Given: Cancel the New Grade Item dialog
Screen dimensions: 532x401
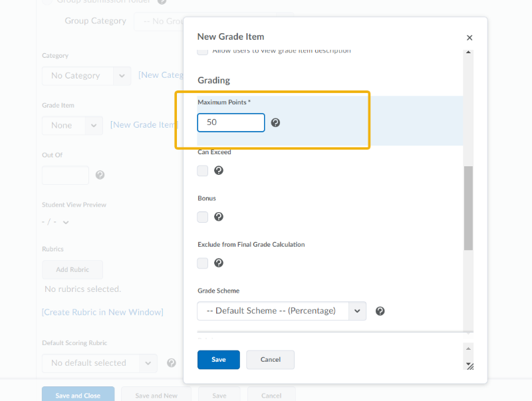Looking at the screenshot, I should (270, 360).
